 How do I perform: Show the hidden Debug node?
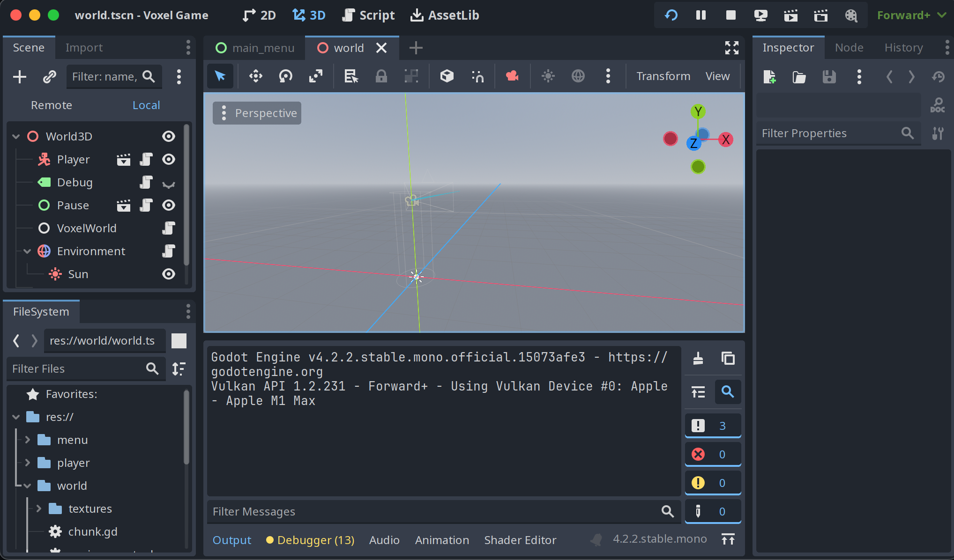coord(169,183)
